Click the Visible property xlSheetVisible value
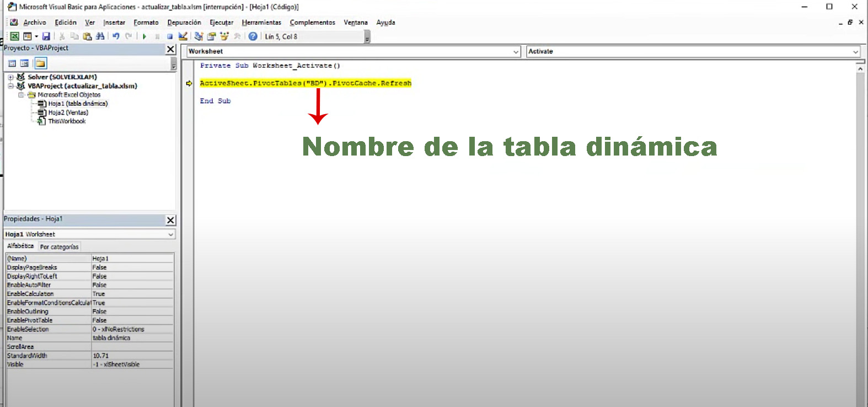 (132, 365)
